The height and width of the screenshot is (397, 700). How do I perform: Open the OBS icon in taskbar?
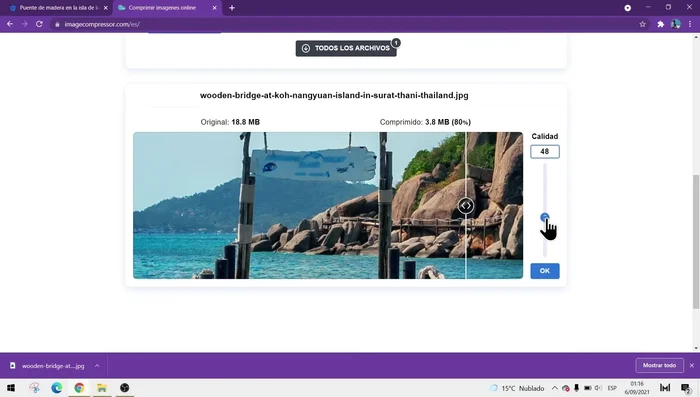point(125,388)
